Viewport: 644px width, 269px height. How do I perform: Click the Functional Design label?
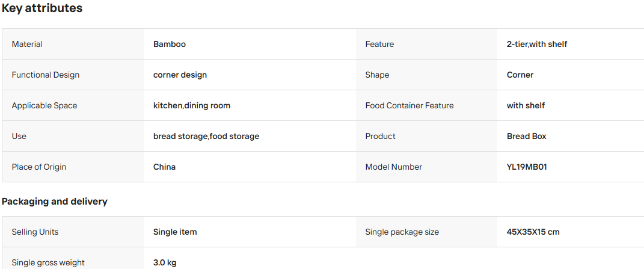pyautogui.click(x=46, y=75)
